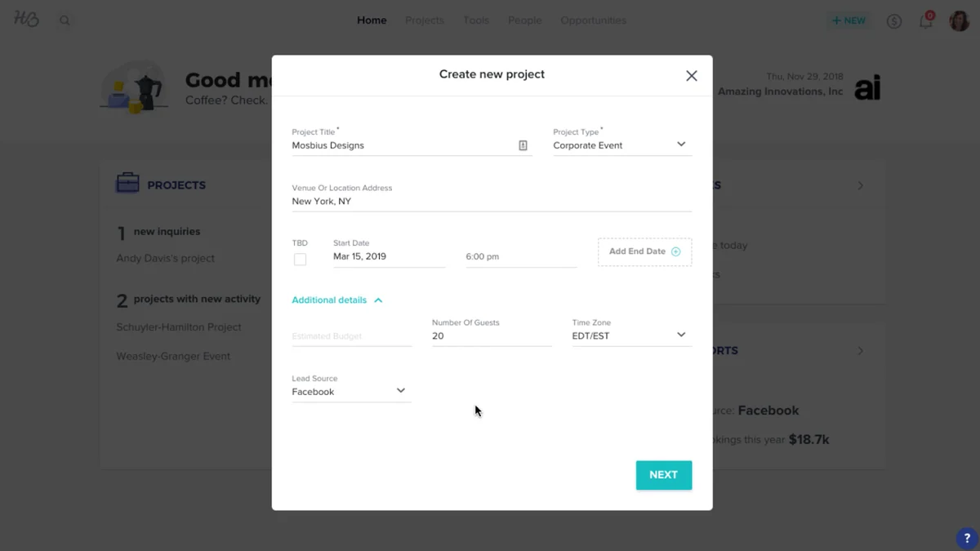Click the contact card icon in Project Title
This screenshot has height=551, width=980.
523,145
